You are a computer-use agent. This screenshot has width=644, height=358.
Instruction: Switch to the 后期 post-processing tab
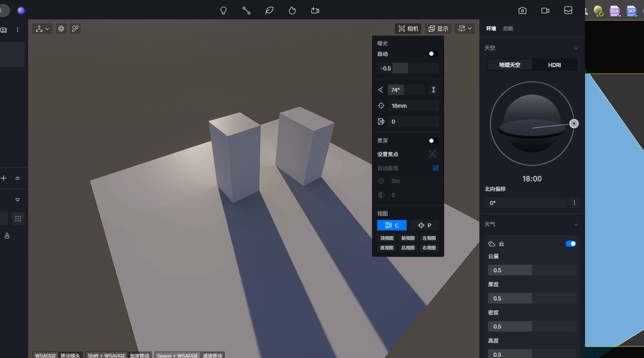pos(508,29)
